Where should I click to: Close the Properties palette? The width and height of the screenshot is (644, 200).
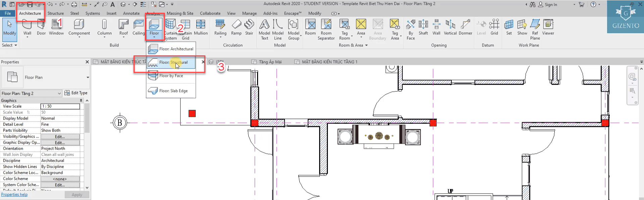(87, 62)
